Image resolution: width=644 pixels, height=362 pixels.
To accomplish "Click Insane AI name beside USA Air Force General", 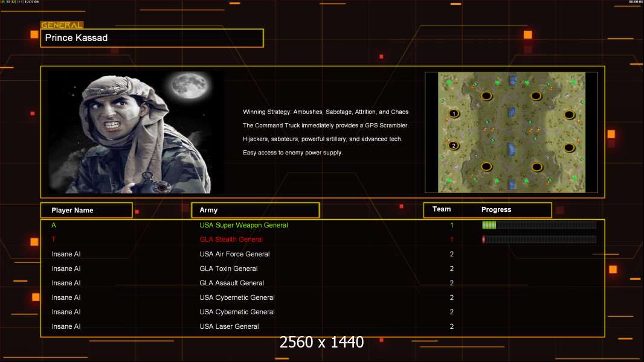I will pos(66,254).
